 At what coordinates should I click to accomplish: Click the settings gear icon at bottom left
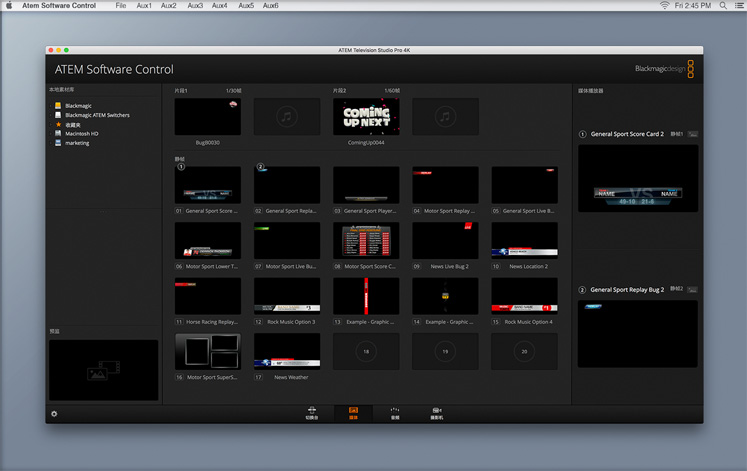coord(54,413)
